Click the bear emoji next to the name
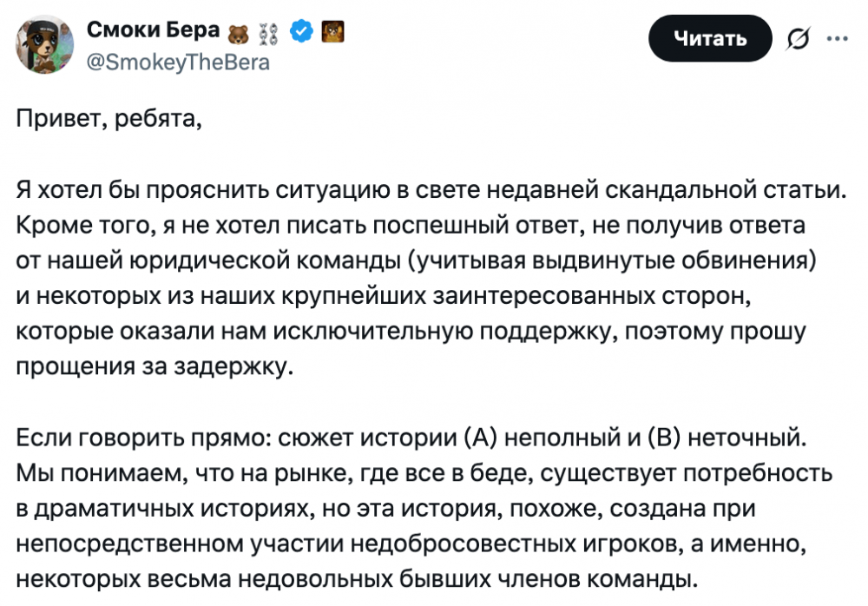868x606 pixels. click(x=236, y=33)
